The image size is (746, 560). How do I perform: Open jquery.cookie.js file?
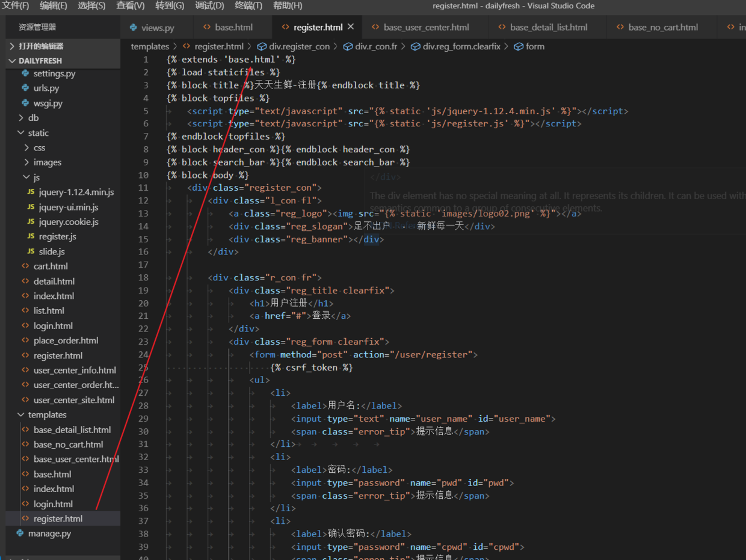[x=63, y=222]
